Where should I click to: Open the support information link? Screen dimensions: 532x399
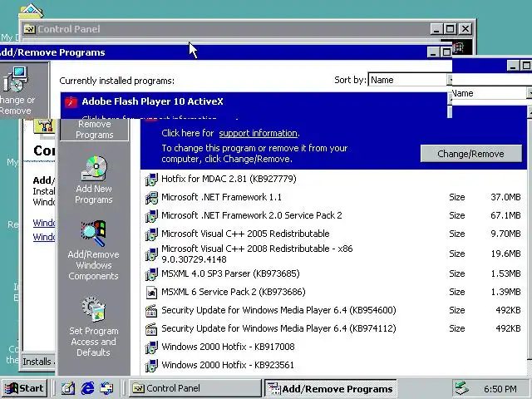pos(258,133)
